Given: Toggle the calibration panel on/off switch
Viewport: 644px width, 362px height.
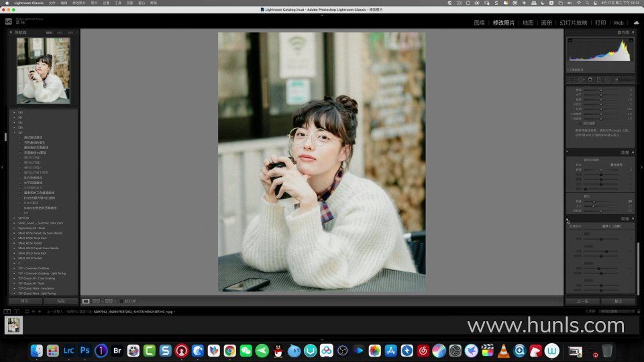Looking at the screenshot, I should pos(567,219).
